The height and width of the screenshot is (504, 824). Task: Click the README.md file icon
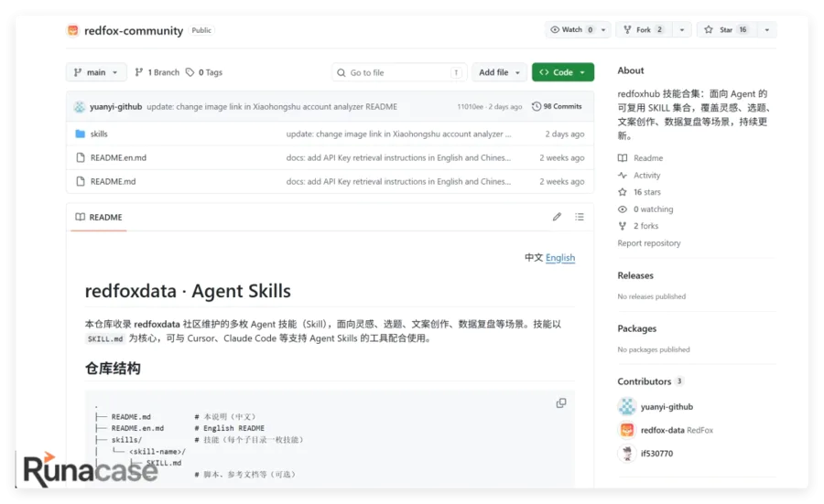click(81, 181)
